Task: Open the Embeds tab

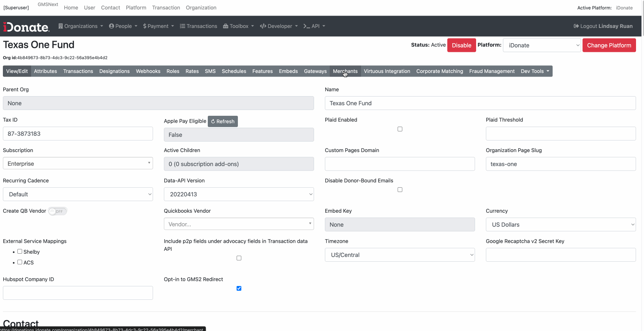Action: tap(288, 71)
